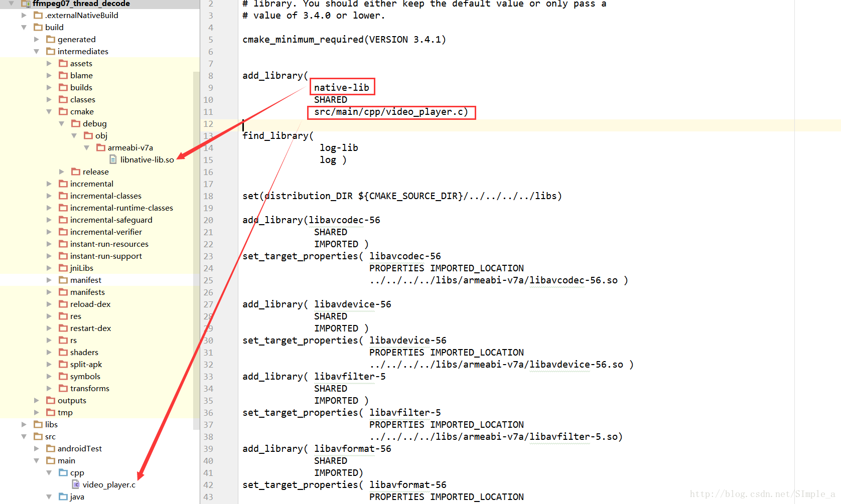Select video_player.c in the tree
The width and height of the screenshot is (841, 504).
point(109,484)
